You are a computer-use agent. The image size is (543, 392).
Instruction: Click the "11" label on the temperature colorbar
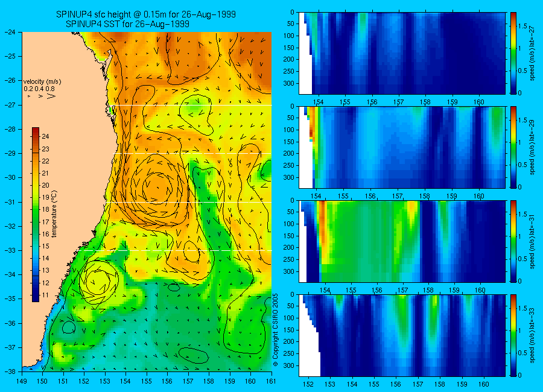tap(45, 295)
